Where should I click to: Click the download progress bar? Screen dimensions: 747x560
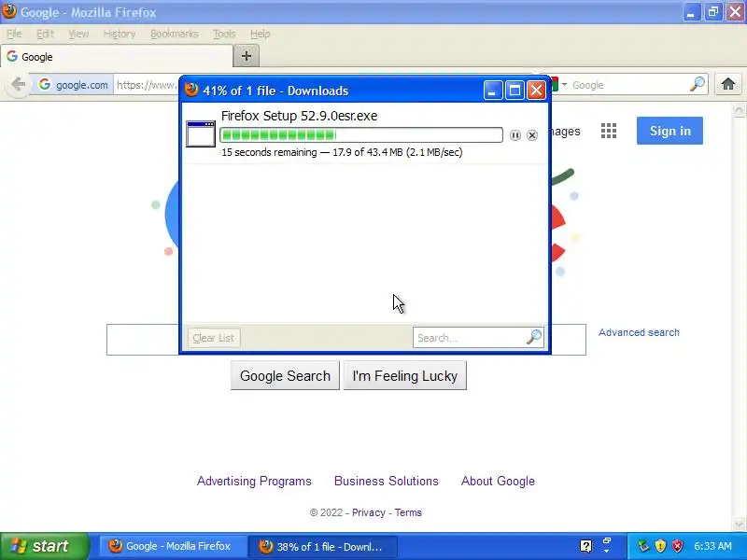coord(361,134)
